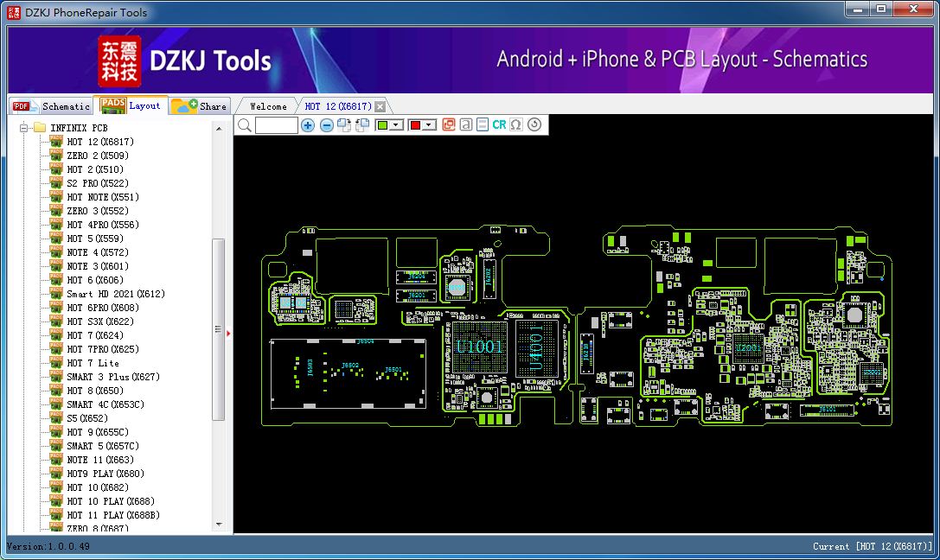Choose S5 (X652) from list
This screenshot has width=940, height=560.
click(x=87, y=418)
